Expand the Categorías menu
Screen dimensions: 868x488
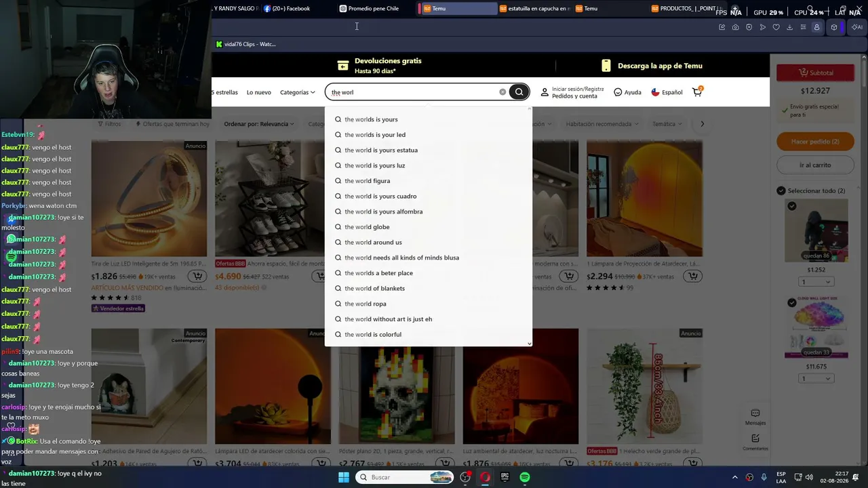298,92
